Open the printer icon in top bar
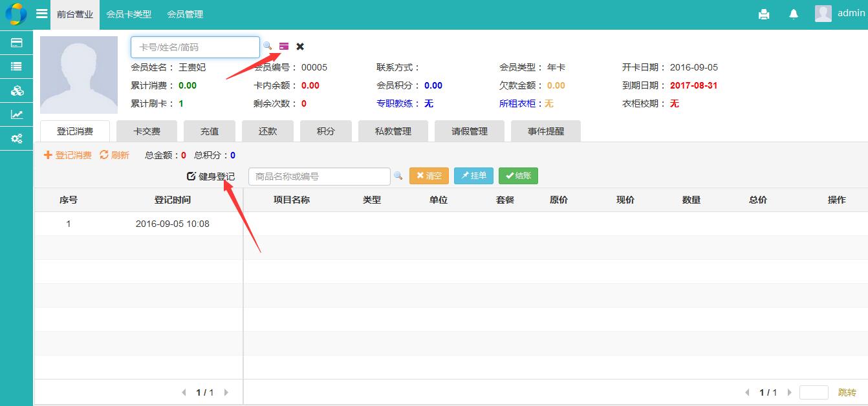The height and width of the screenshot is (406, 868). pyautogui.click(x=764, y=14)
